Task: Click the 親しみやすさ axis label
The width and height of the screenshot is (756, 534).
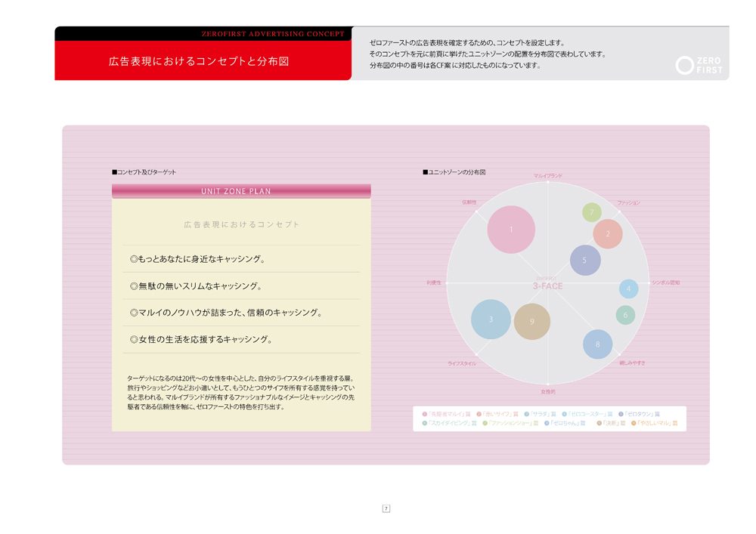Action: tap(632, 363)
